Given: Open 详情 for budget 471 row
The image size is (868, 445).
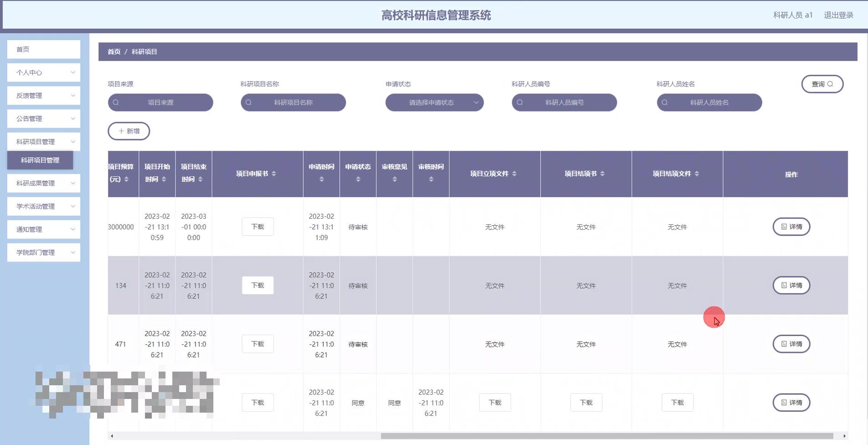Looking at the screenshot, I should point(791,344).
